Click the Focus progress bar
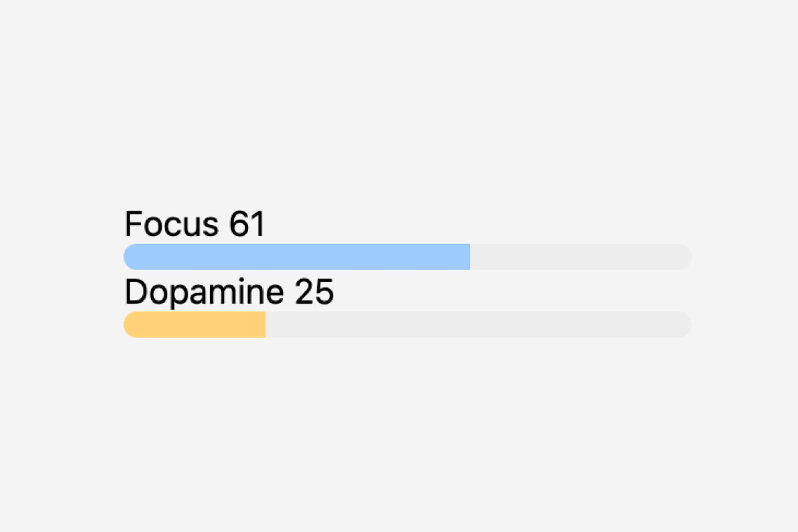 pyautogui.click(x=407, y=257)
